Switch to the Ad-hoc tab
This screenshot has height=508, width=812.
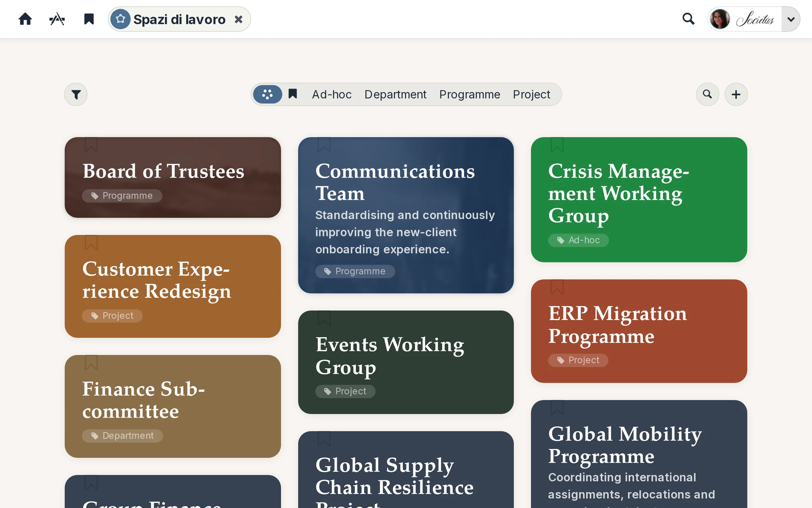[x=331, y=94]
